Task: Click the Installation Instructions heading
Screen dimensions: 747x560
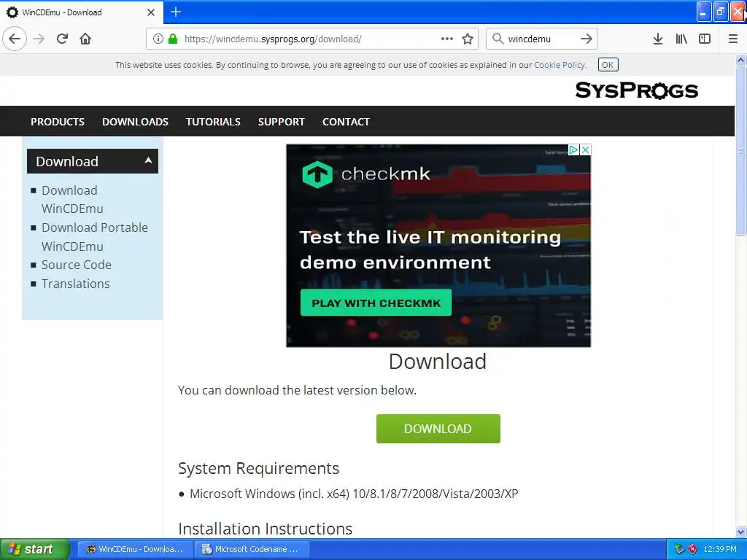Action: (266, 529)
